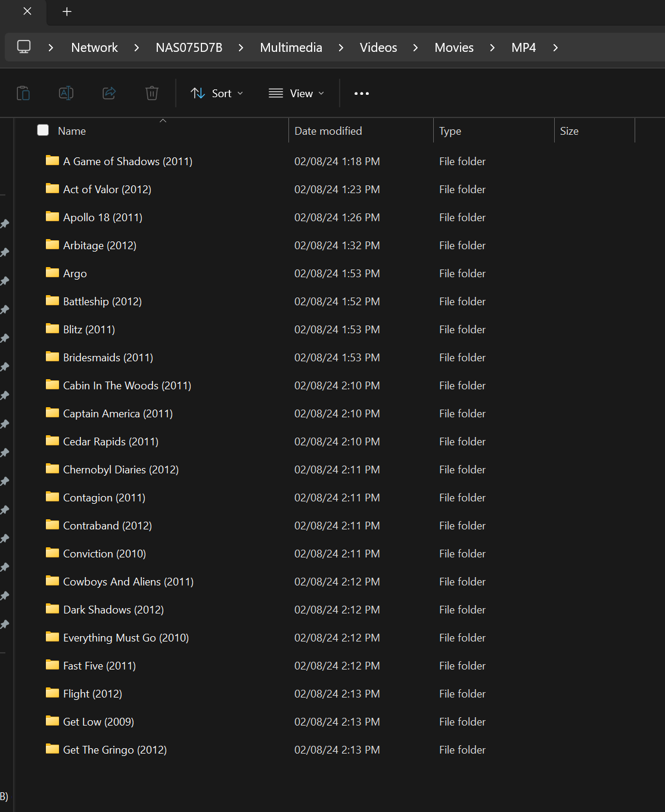Click the Paste clipboard icon
This screenshot has height=812, width=665.
pyautogui.click(x=23, y=93)
